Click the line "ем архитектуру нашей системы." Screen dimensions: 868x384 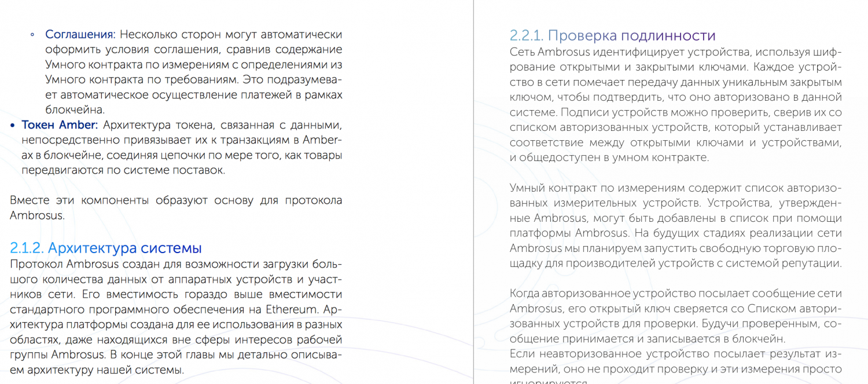(97, 370)
